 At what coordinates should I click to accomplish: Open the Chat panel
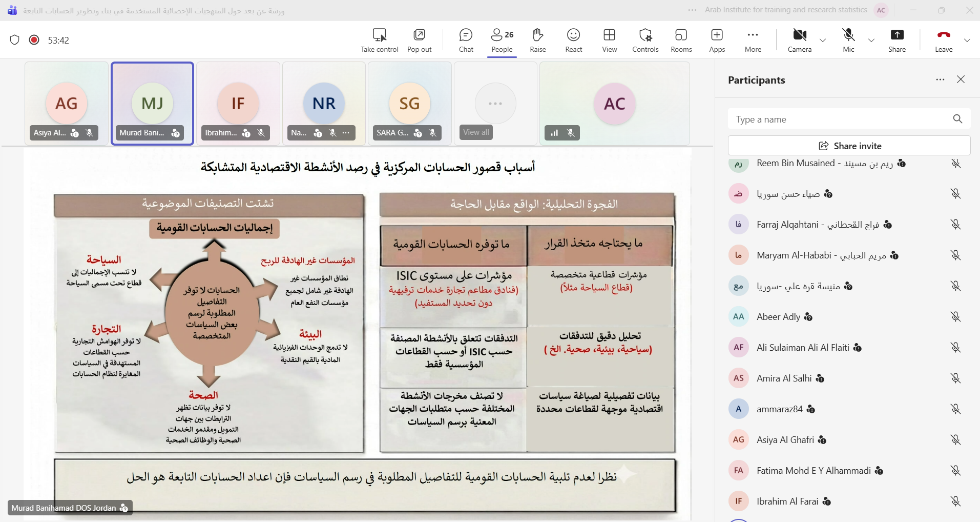(466, 40)
